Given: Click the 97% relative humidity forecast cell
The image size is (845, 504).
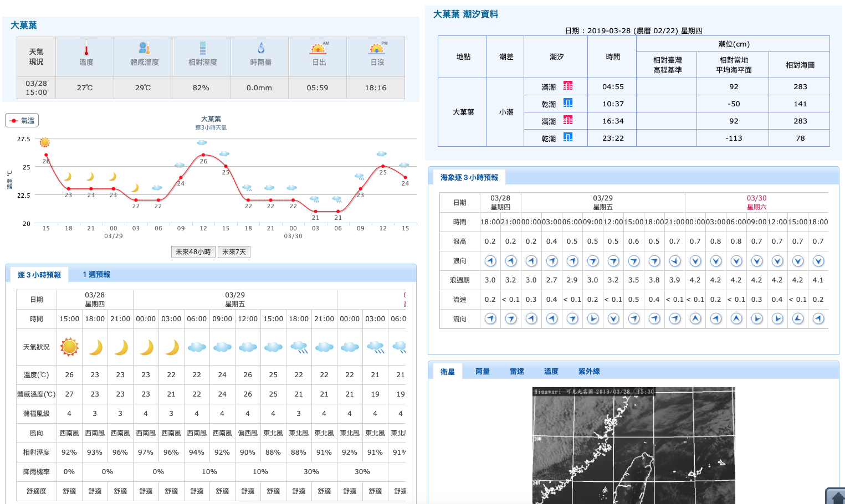Looking at the screenshot, I should pos(146,452).
